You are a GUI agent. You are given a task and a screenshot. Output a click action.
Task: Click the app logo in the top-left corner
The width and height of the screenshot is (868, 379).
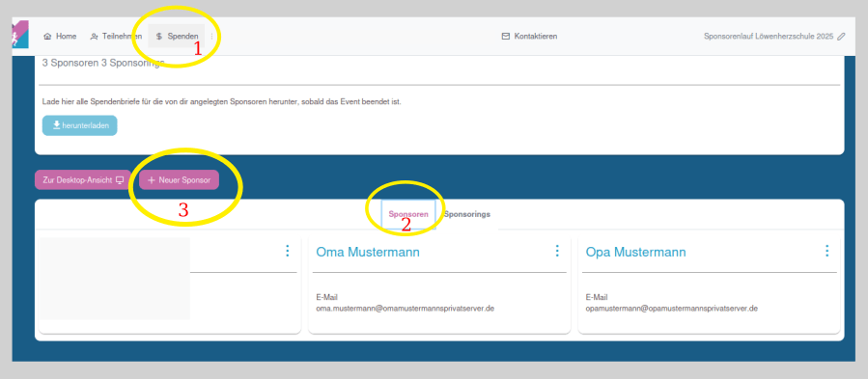(x=20, y=35)
